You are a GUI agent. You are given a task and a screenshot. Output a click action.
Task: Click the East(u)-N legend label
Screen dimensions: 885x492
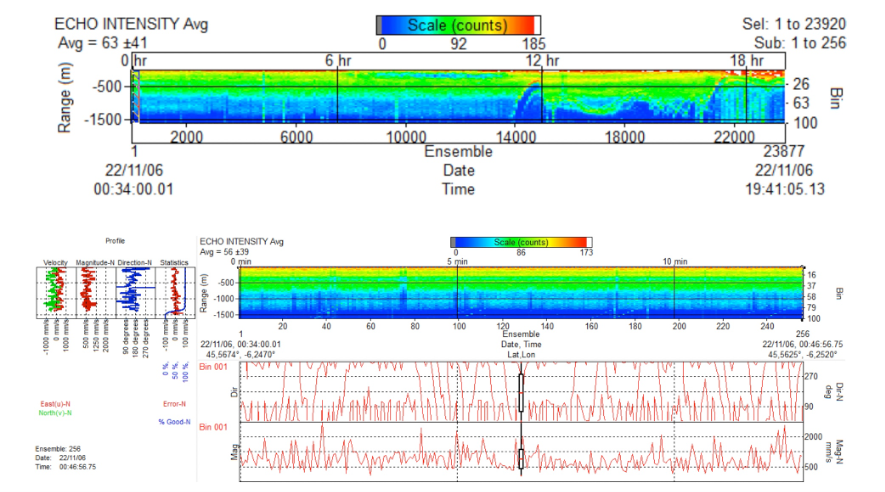pos(55,403)
